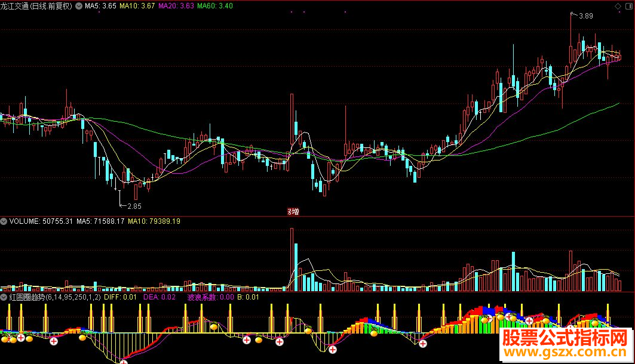Click the 红圆圈趋势(6,14,95,250,1,2) indicator name

point(55,297)
